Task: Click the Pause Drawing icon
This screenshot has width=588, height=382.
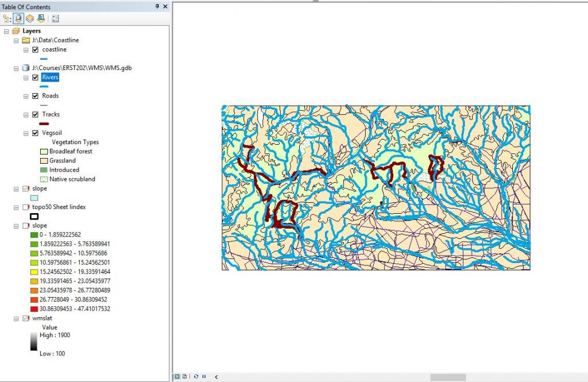Action: pyautogui.click(x=204, y=376)
